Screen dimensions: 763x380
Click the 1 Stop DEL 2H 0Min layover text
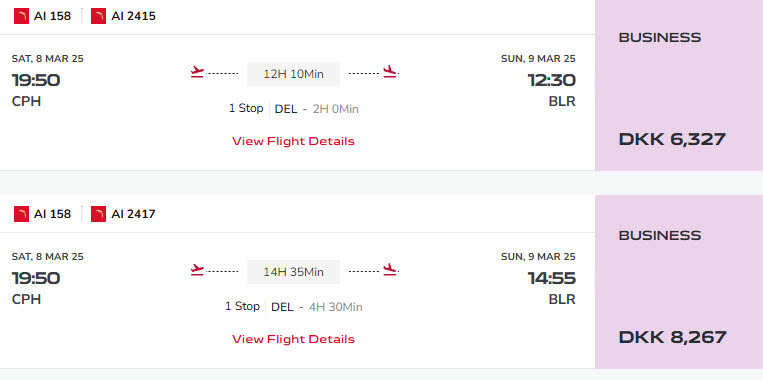(294, 109)
